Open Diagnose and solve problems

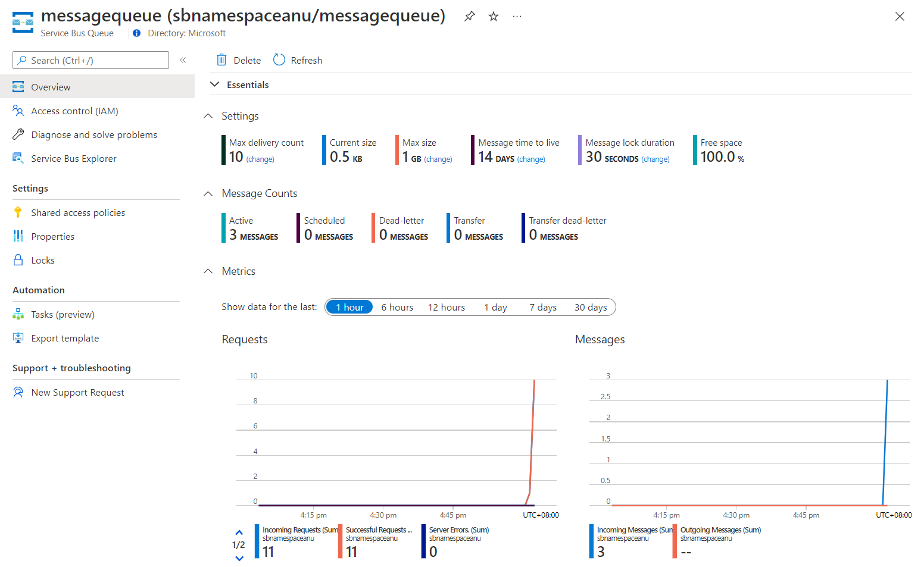(x=94, y=134)
